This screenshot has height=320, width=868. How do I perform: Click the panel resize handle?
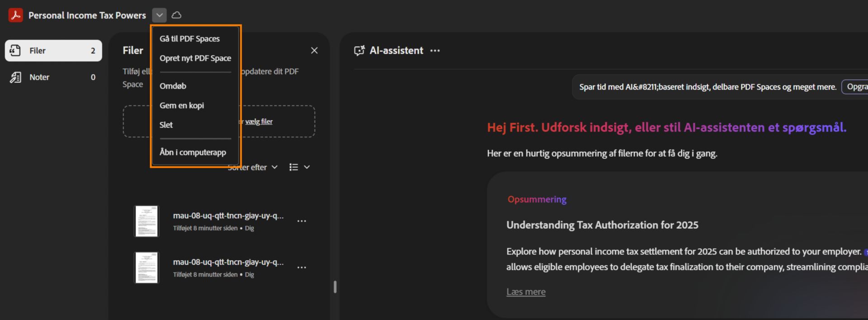[x=335, y=287]
